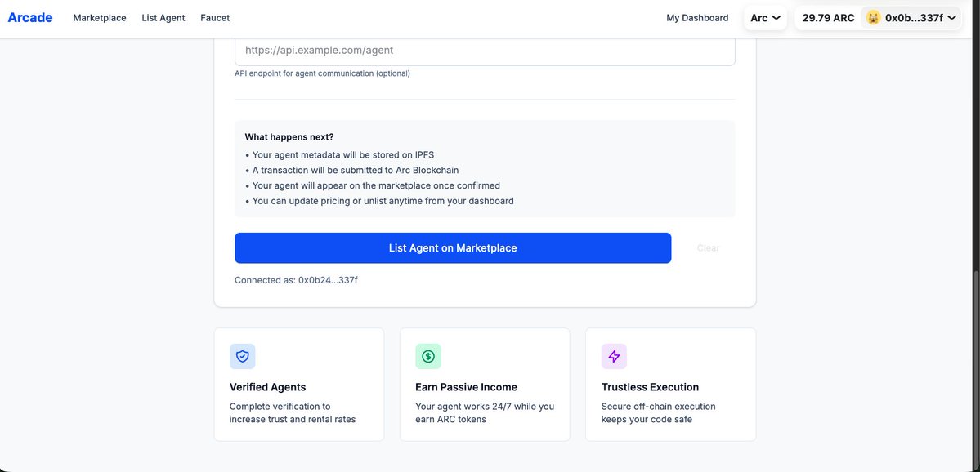Click the Trustless Execution lightning icon
980x472 pixels.
click(614, 357)
